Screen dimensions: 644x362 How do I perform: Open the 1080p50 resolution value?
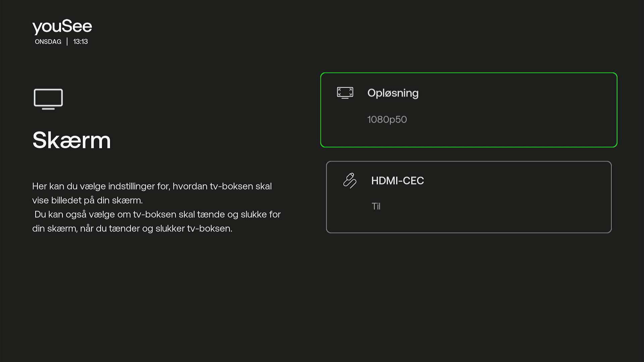pyautogui.click(x=387, y=120)
